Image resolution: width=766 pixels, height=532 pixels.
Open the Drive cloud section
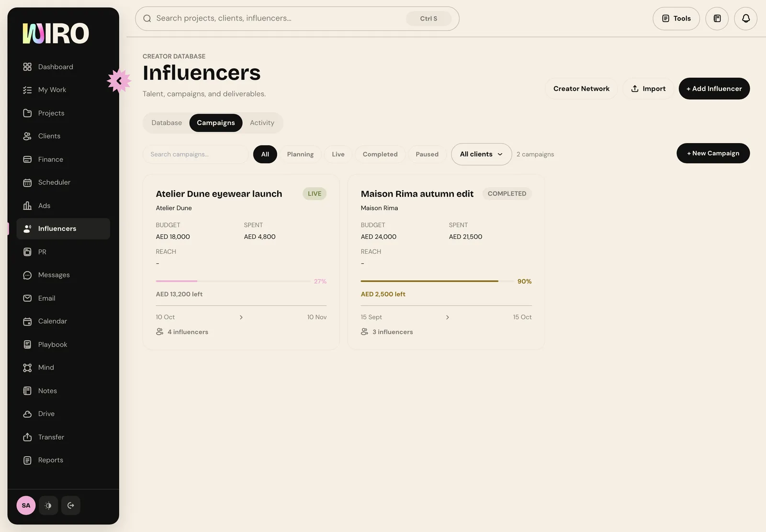[x=63, y=414]
